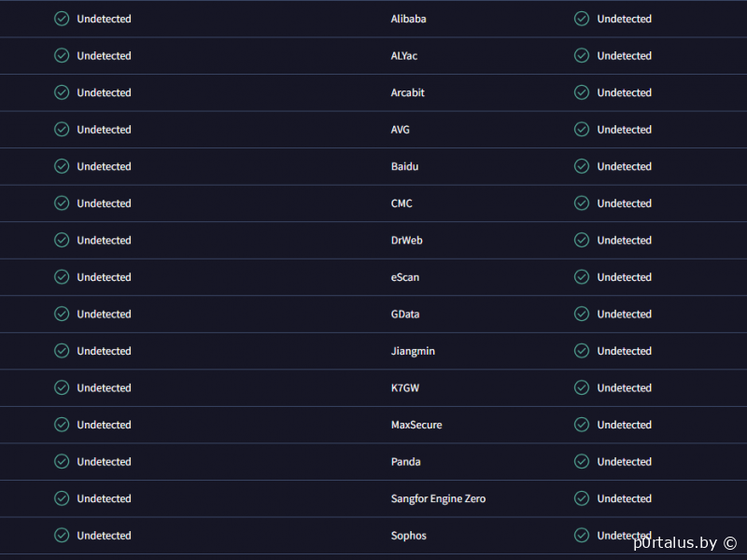
Task: Select the Jiangmin vendor name
Action: pos(413,351)
